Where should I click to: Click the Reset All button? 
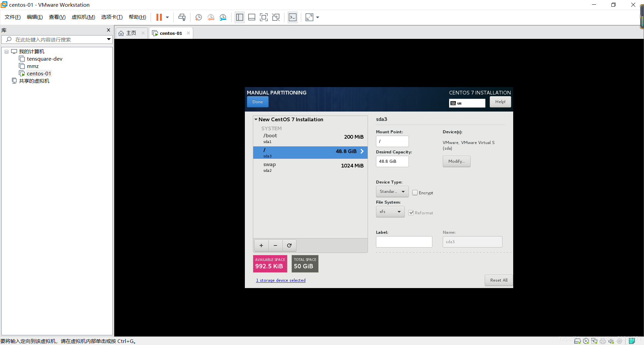click(x=499, y=280)
